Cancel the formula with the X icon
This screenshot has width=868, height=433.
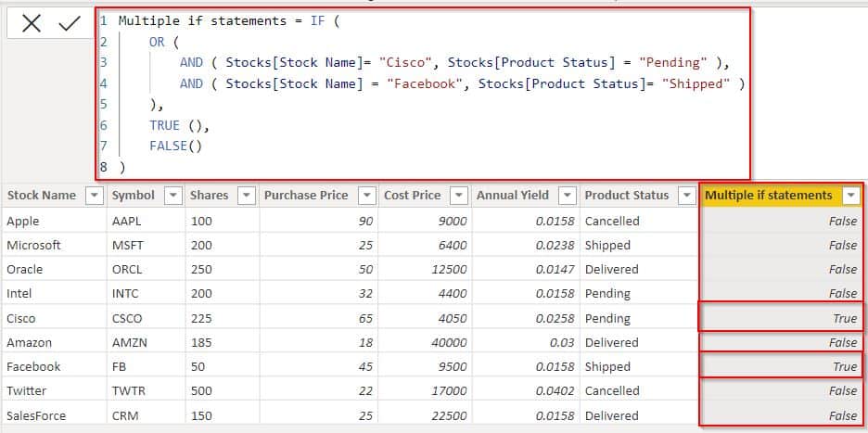click(32, 24)
